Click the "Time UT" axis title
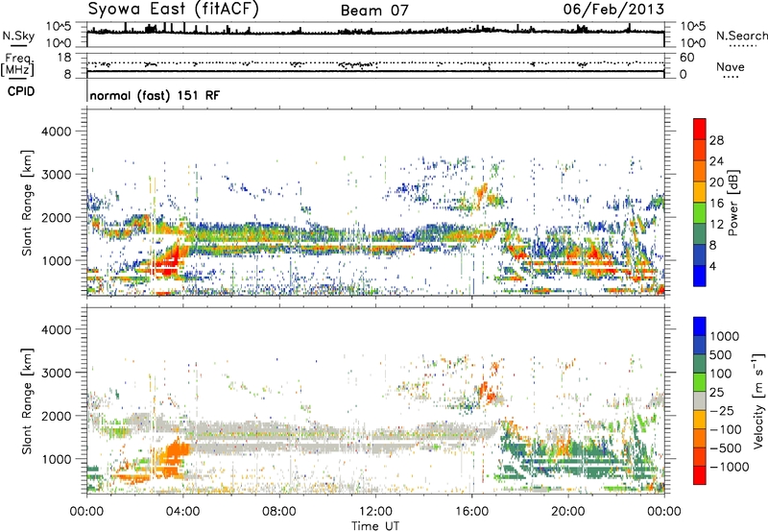This screenshot has width=768, height=532. click(375, 526)
